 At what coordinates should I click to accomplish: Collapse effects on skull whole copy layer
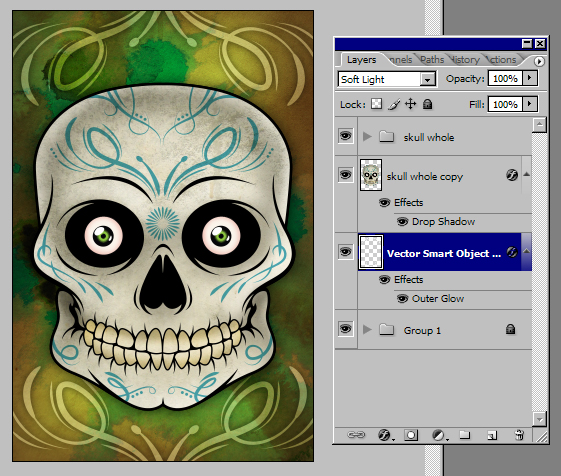(526, 174)
